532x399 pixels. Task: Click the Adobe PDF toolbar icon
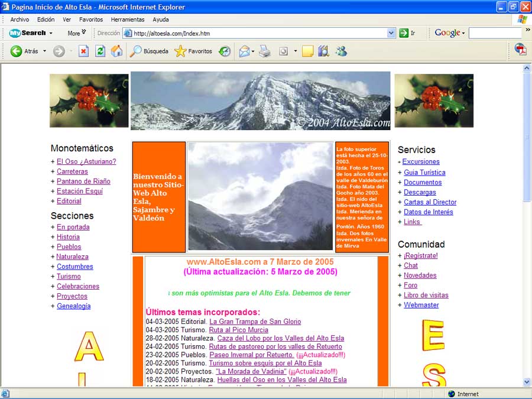point(520,50)
